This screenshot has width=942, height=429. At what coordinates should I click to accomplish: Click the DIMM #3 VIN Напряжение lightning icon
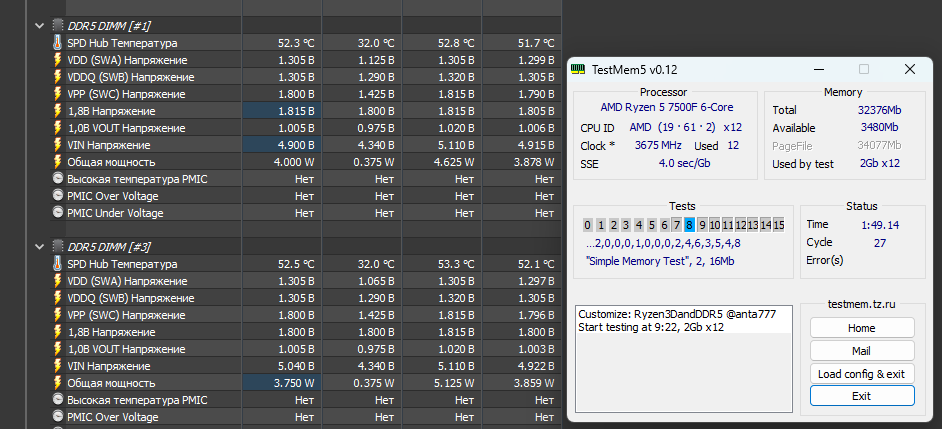pyautogui.click(x=57, y=366)
